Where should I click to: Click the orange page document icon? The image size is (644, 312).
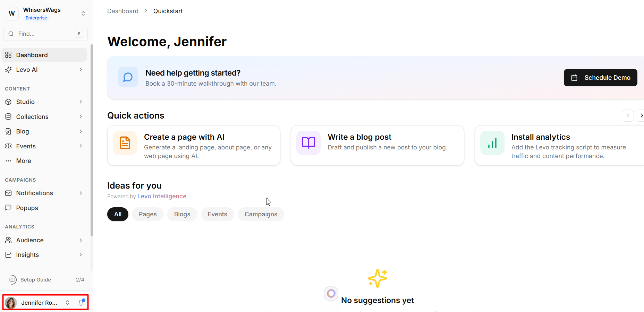click(x=125, y=143)
